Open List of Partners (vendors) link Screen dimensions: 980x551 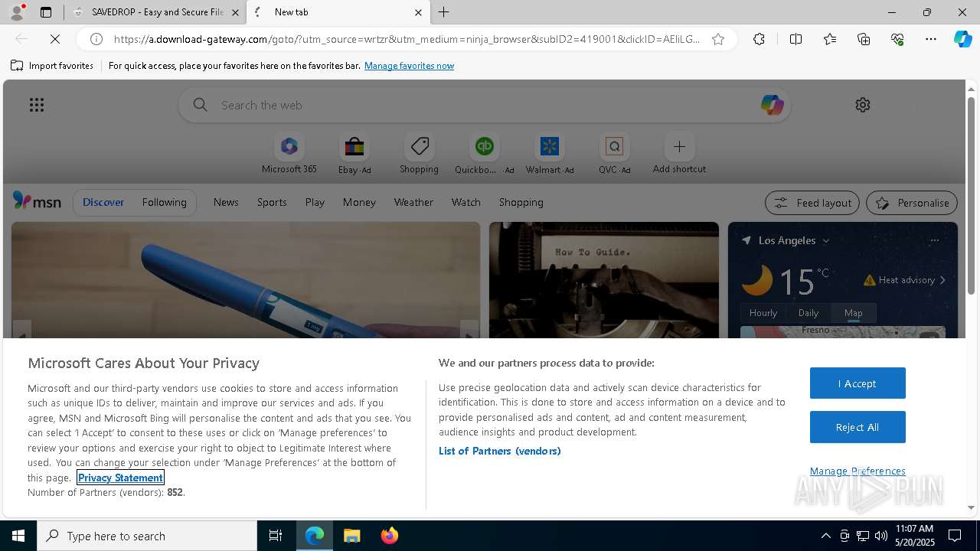(500, 451)
